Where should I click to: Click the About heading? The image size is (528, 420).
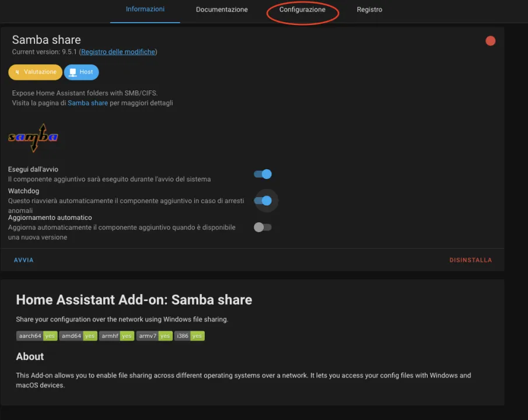pos(30,356)
